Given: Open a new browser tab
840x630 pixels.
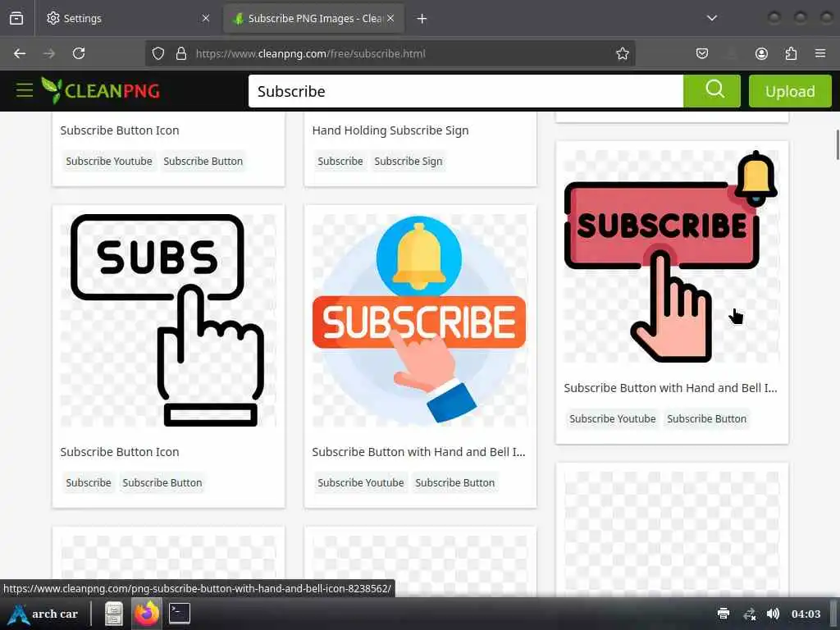Looking at the screenshot, I should click(x=422, y=19).
